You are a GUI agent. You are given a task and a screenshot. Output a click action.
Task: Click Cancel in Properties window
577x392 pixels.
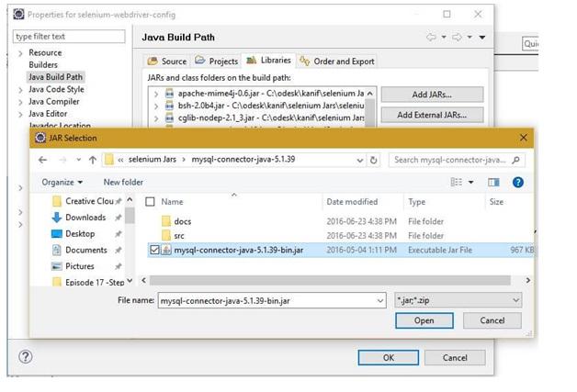pyautogui.click(x=455, y=358)
